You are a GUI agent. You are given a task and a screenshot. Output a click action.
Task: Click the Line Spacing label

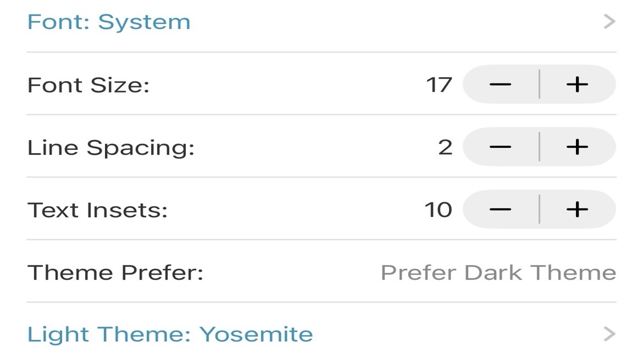[x=110, y=147]
